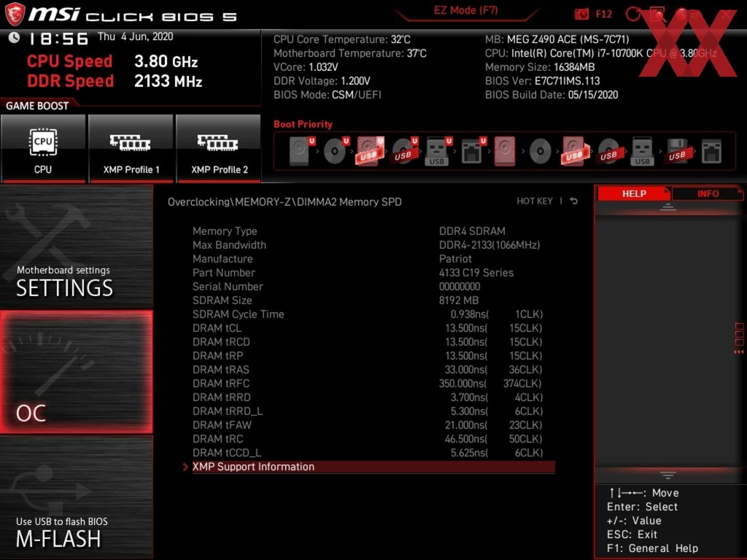Click the HOT KEY label
The width and height of the screenshot is (747, 560).
534,201
